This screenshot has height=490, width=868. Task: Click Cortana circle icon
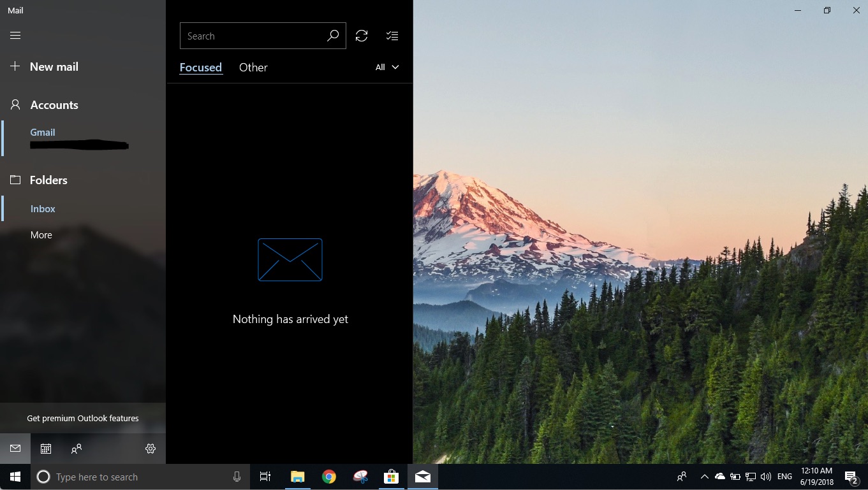(43, 477)
